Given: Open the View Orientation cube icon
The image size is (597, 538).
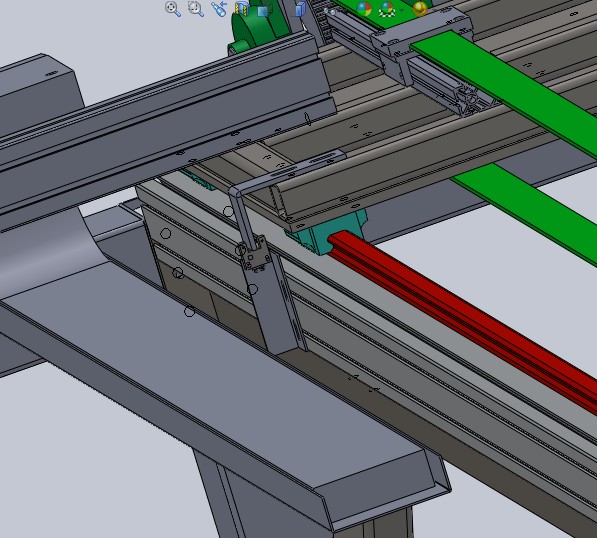Looking at the screenshot, I should point(265,9).
